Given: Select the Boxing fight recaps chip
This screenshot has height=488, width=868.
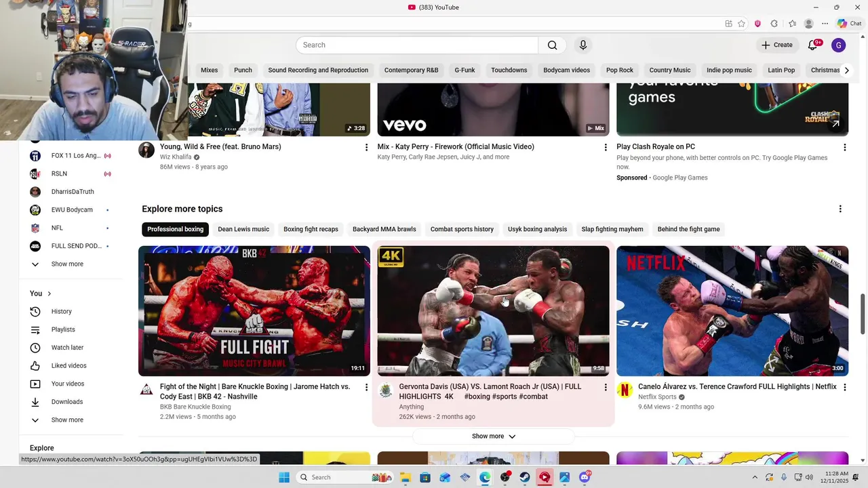Looking at the screenshot, I should tap(311, 229).
